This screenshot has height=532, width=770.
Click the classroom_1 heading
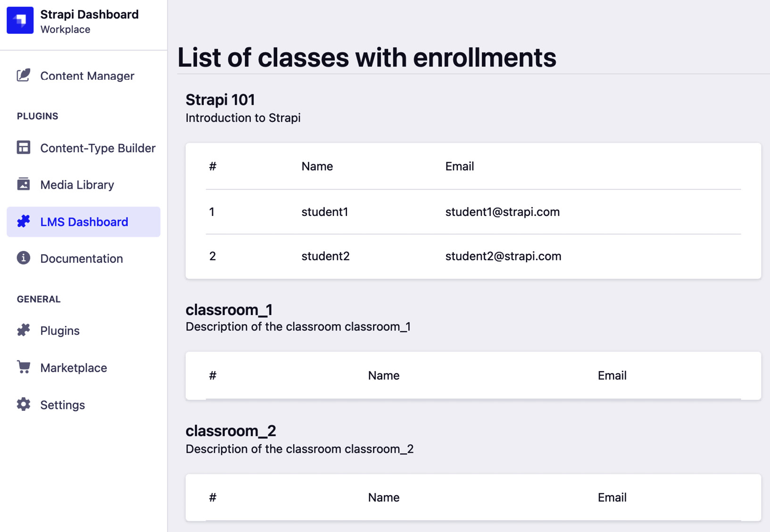229,309
